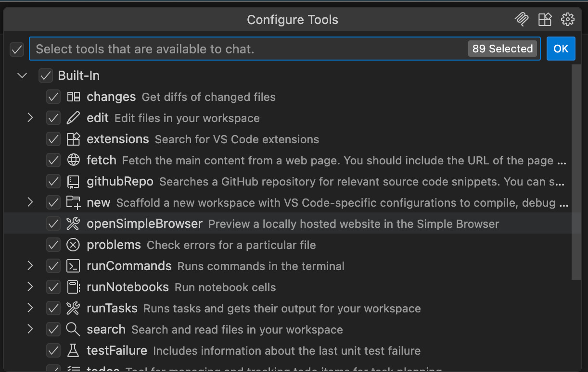The image size is (588, 372).
Task: Open the settings gear in title bar
Action: point(568,19)
